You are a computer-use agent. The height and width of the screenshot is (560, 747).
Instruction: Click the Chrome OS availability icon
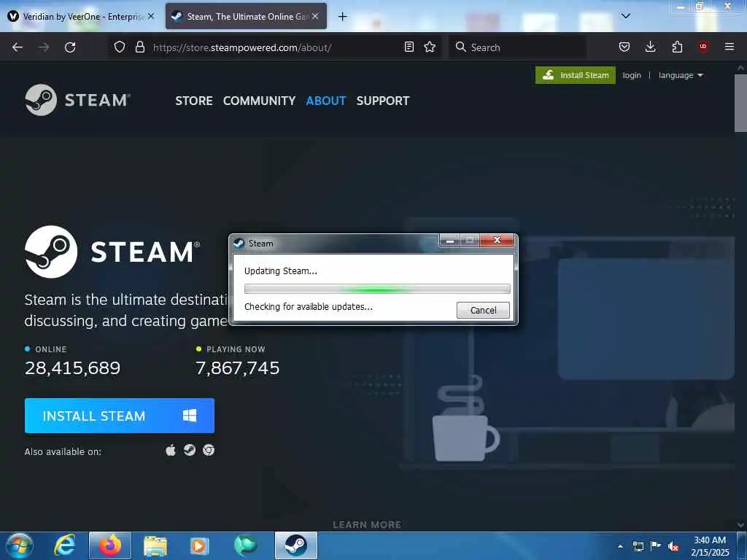(x=209, y=450)
